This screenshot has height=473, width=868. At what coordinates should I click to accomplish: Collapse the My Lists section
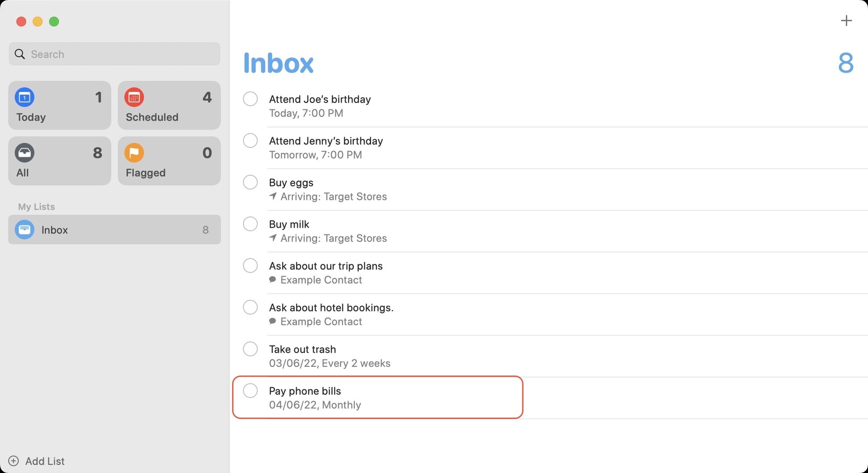point(36,207)
